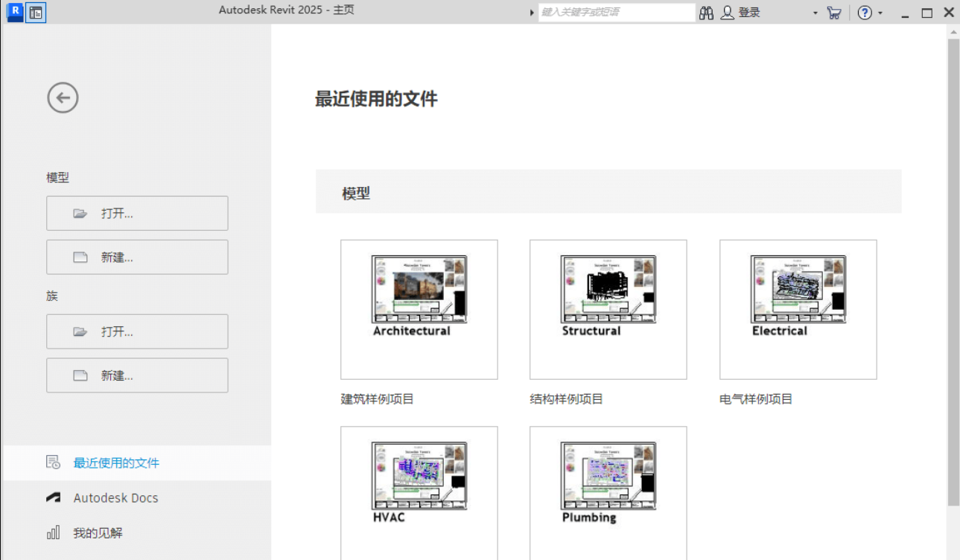
Task: Open the Electrical sample project thumbnail
Action: [798, 309]
